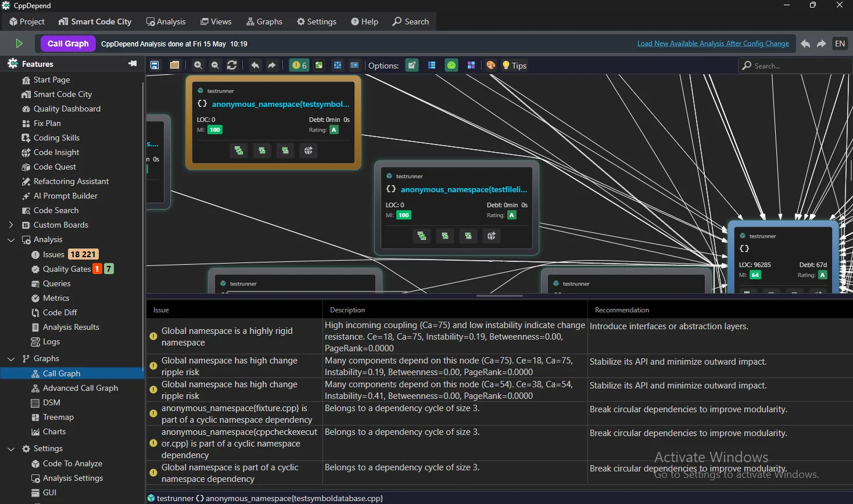The width and height of the screenshot is (853, 504).
Task: Click the purple Call Graph title button
Action: click(x=68, y=44)
